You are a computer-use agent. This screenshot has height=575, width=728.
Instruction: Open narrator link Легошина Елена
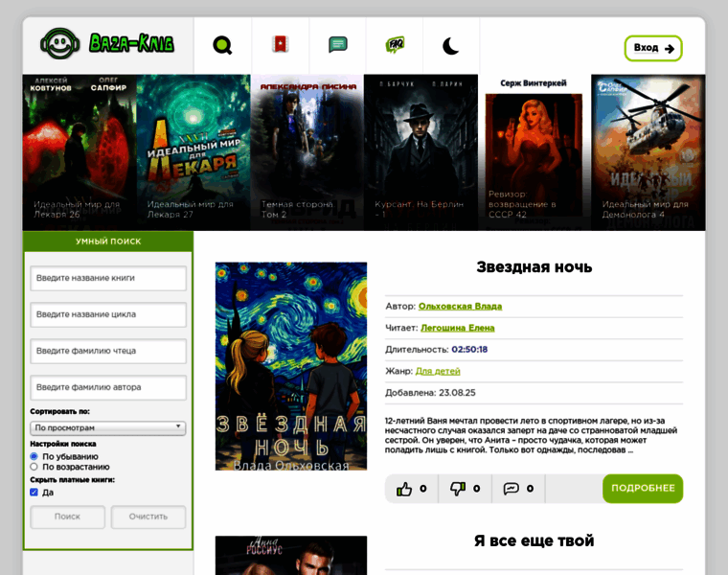(x=457, y=328)
